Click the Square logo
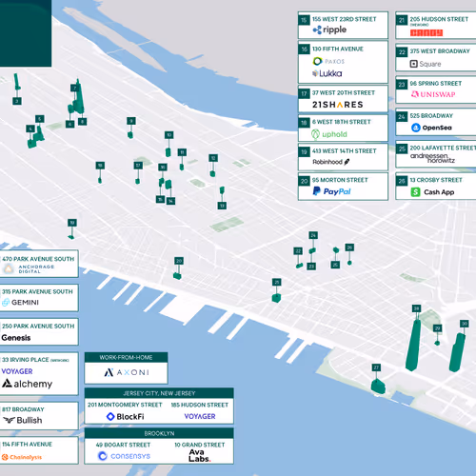 tap(426, 64)
